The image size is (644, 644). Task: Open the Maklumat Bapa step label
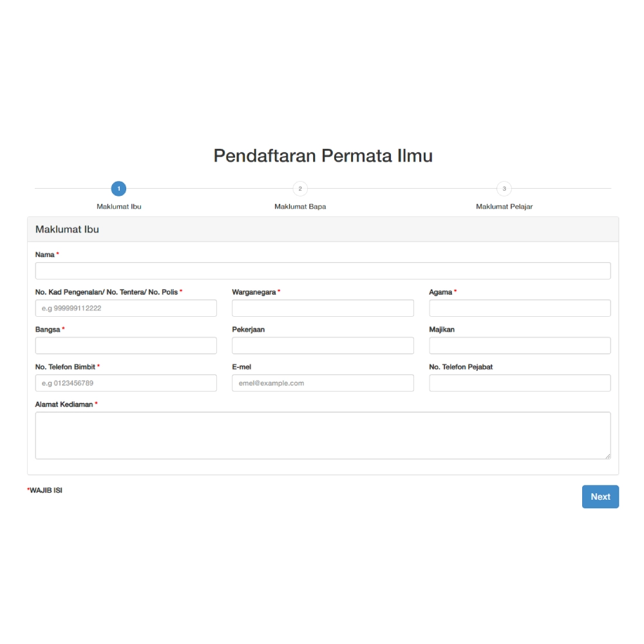(x=300, y=206)
